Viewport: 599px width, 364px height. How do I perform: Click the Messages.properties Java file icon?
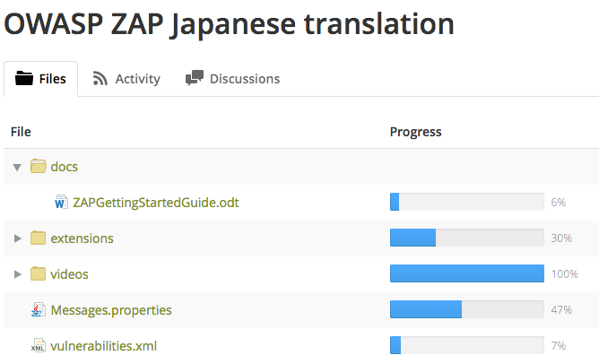[x=38, y=310]
